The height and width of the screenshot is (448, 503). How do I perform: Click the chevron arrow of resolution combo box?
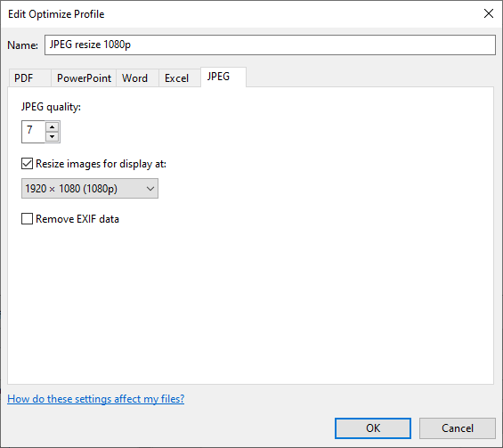click(x=150, y=189)
